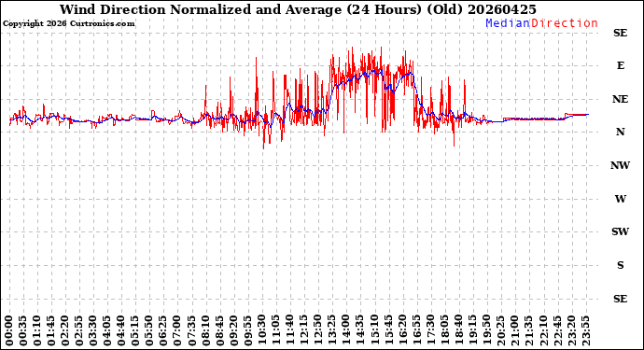Select the '14:35' time label

click(x=359, y=330)
